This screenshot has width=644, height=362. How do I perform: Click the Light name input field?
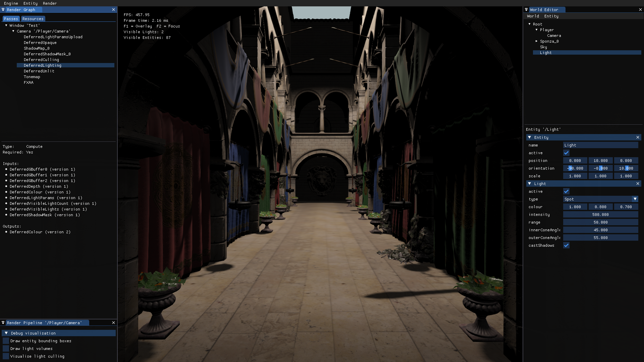600,145
